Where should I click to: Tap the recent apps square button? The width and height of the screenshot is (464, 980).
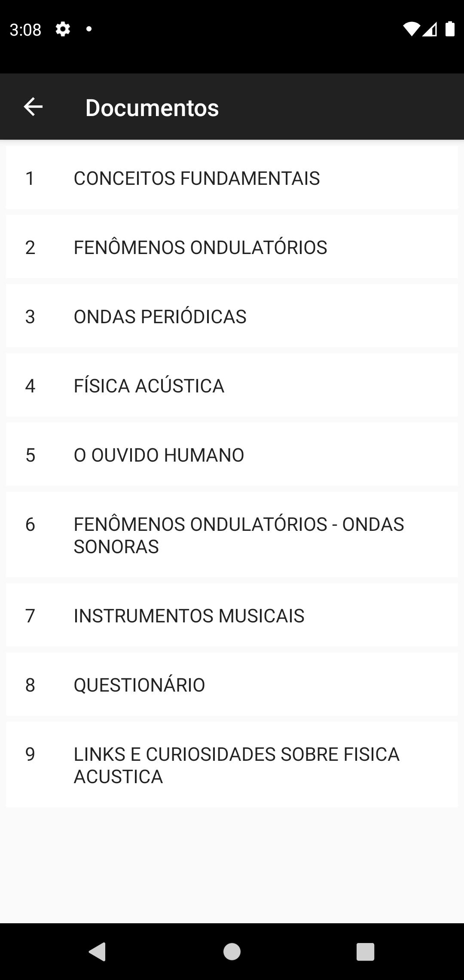coord(366,952)
